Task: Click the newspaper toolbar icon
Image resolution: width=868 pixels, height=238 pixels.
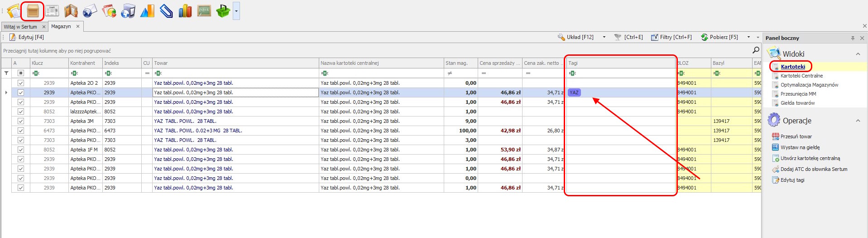Action: tap(52, 11)
